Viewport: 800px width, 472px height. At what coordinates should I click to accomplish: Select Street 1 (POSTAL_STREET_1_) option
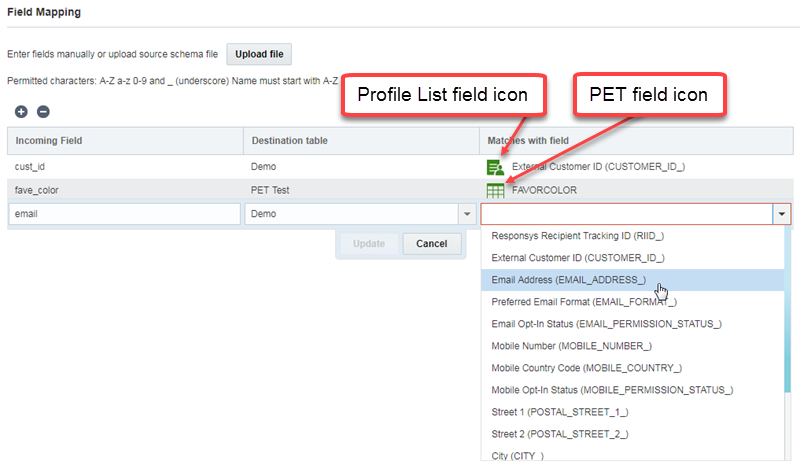[560, 412]
